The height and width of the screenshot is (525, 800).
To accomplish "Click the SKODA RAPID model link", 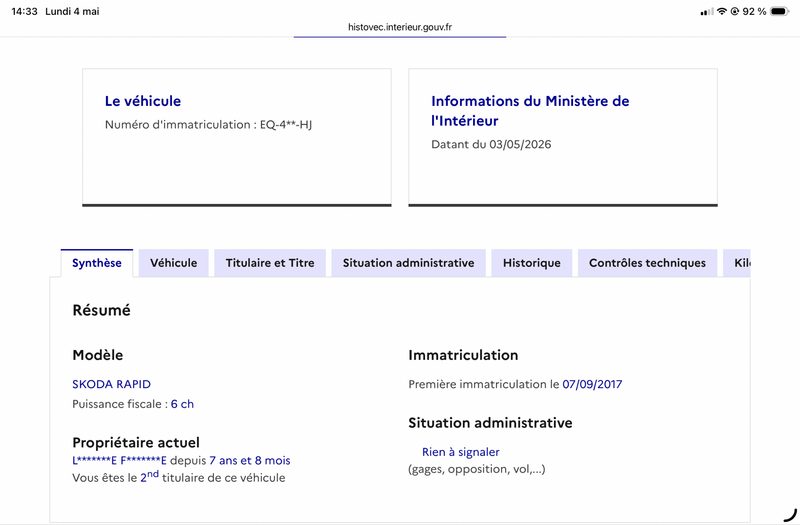I will coord(111,384).
